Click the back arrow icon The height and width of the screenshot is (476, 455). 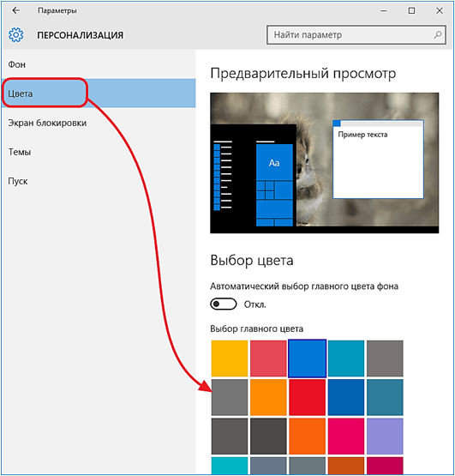[15, 10]
